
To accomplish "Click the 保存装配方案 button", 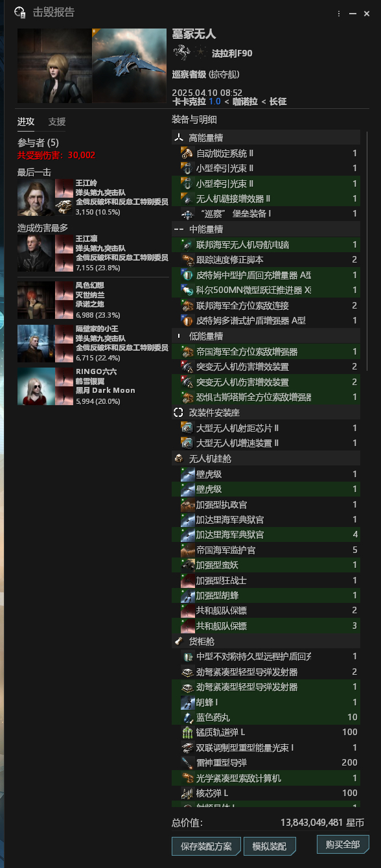I will [206, 847].
